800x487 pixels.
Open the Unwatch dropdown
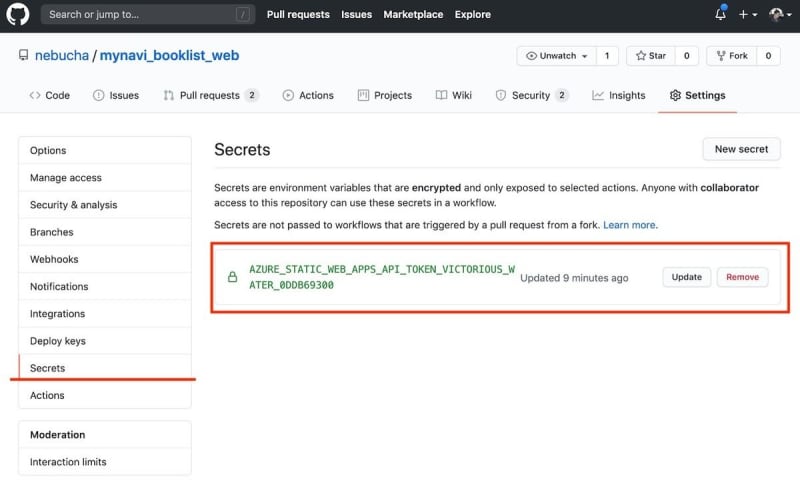coord(557,56)
